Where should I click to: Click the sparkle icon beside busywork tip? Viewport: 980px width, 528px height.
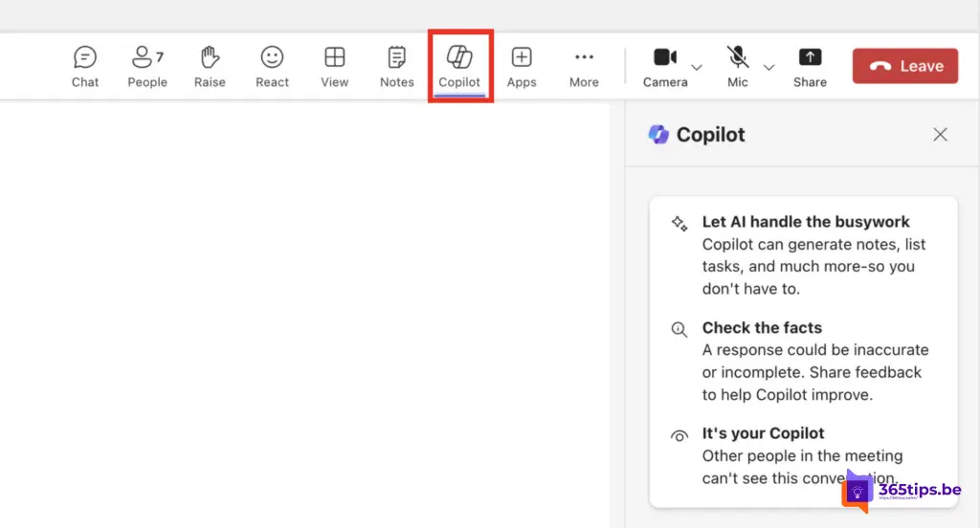point(679,223)
